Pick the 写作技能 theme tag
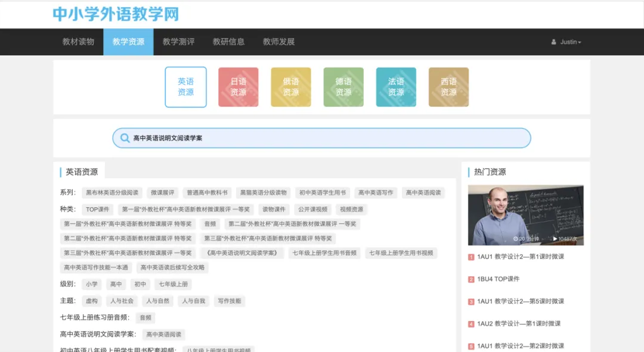The width and height of the screenshot is (644, 352). (230, 301)
